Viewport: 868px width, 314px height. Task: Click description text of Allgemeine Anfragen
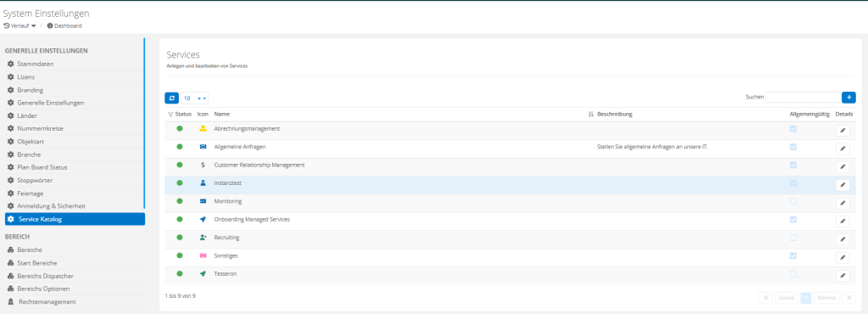653,147
